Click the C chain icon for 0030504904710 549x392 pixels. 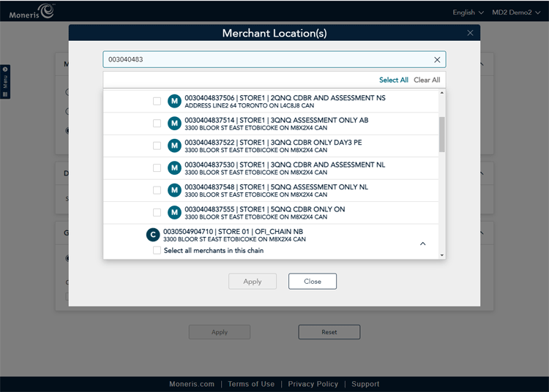(153, 235)
